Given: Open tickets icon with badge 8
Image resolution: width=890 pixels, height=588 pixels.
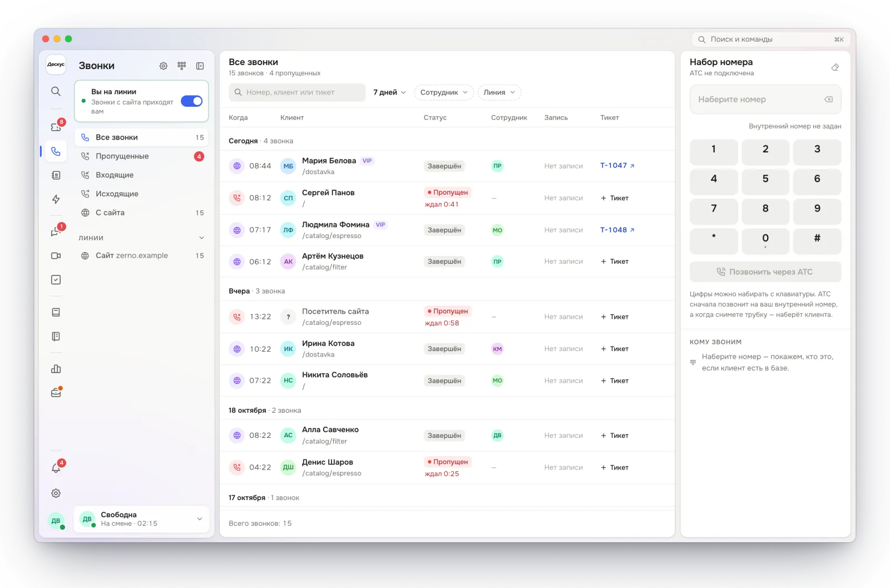Looking at the screenshot, I should click(56, 127).
